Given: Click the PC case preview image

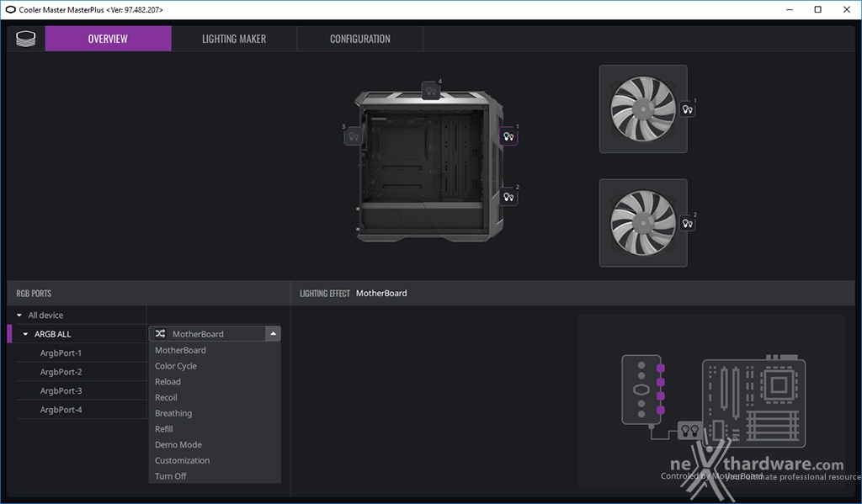Looking at the screenshot, I should coord(429,166).
